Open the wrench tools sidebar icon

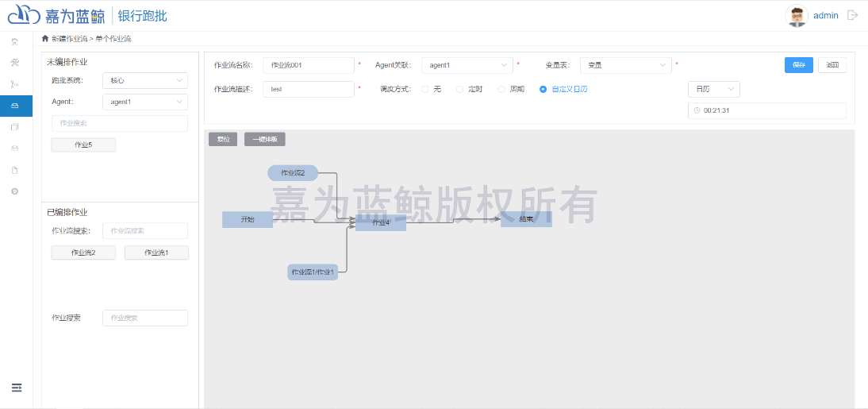[x=15, y=63]
